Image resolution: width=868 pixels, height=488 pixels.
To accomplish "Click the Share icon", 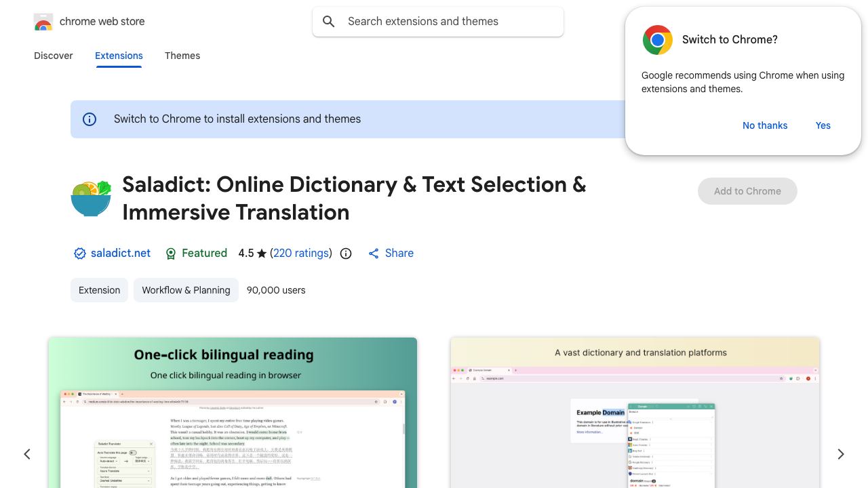I will pos(374,253).
